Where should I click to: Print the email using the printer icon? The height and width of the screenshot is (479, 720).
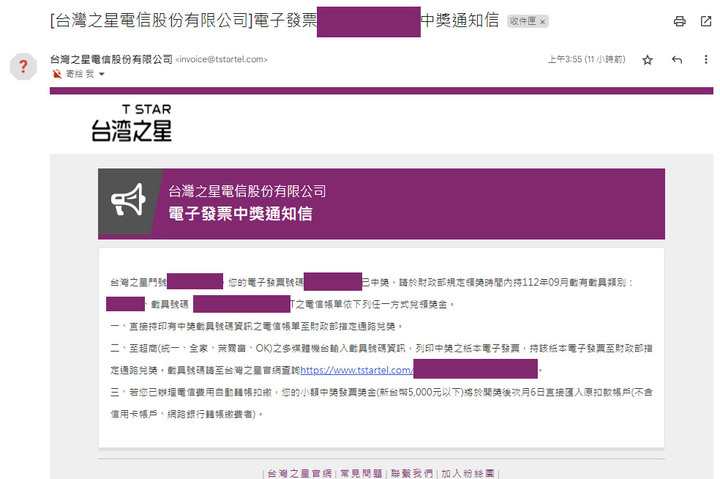680,21
